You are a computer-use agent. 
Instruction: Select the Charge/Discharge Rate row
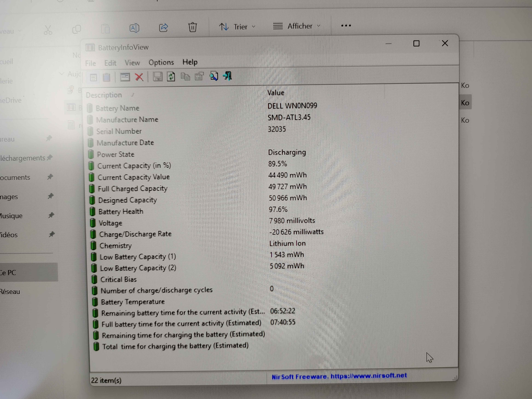tap(207, 233)
